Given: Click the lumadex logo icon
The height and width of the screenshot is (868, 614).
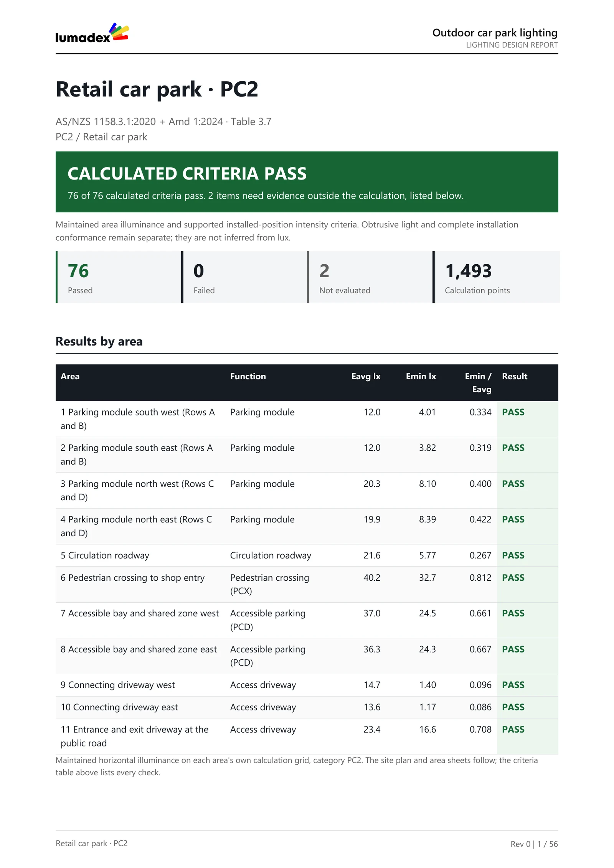Looking at the screenshot, I should click(x=92, y=33).
